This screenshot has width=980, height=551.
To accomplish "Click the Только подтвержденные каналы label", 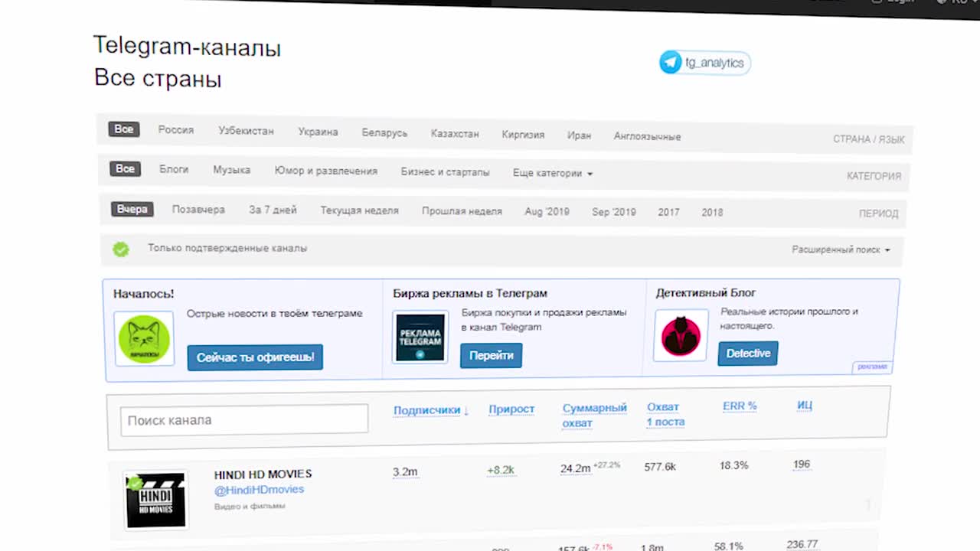I will tap(227, 248).
